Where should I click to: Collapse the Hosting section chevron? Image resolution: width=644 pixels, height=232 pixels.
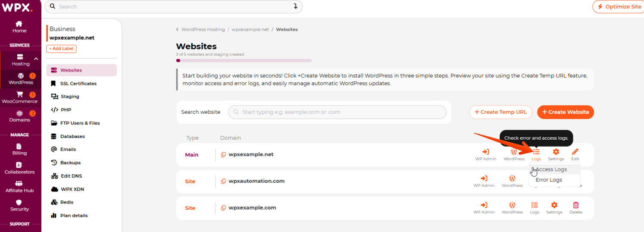[36, 59]
